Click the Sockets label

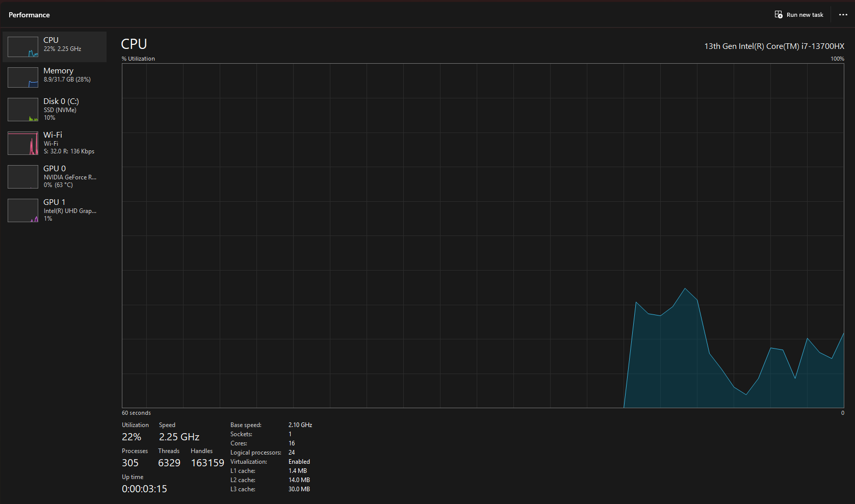[x=242, y=434]
